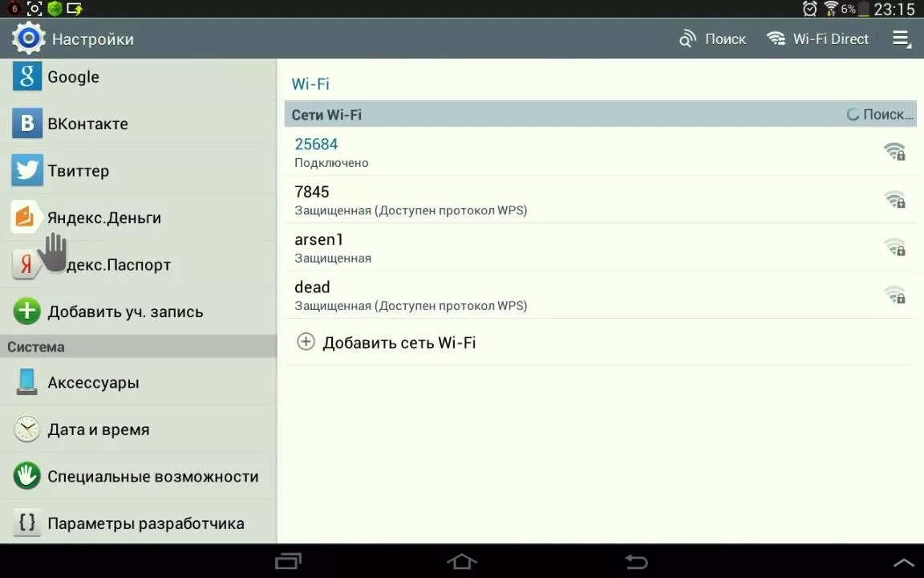Tap the ВКонтакте logo icon
The image size is (924, 578).
pyautogui.click(x=27, y=124)
